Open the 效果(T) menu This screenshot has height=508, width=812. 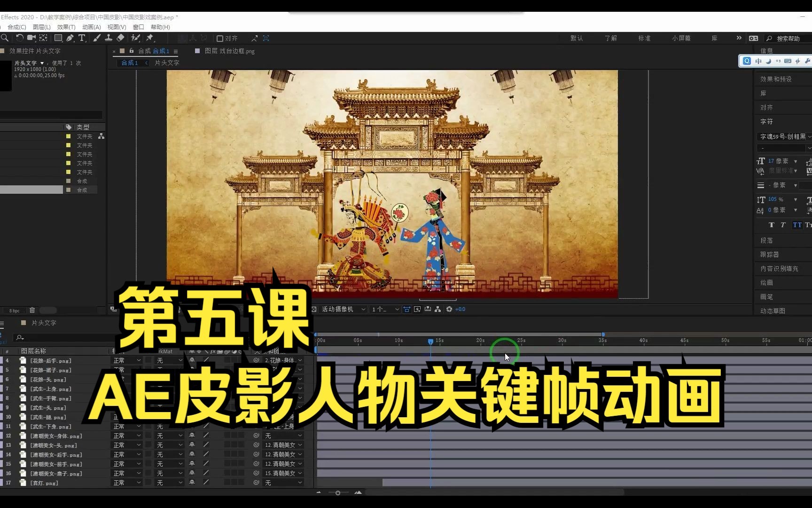click(66, 27)
